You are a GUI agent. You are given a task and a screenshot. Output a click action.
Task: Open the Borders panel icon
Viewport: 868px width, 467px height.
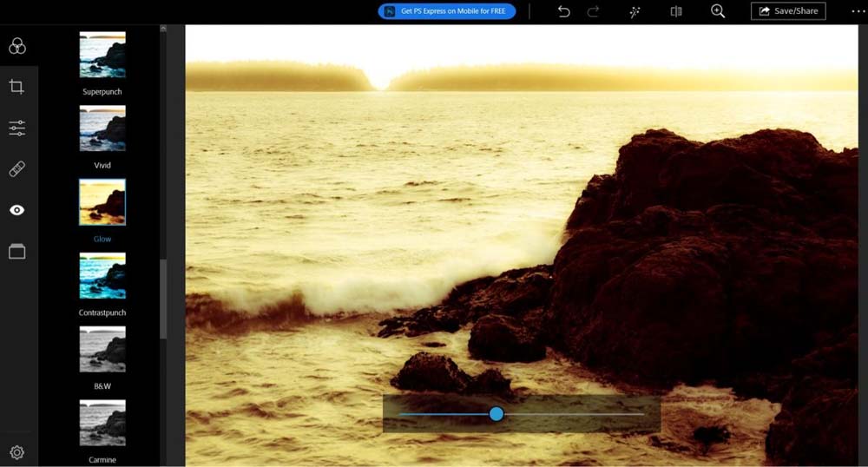[x=17, y=251]
